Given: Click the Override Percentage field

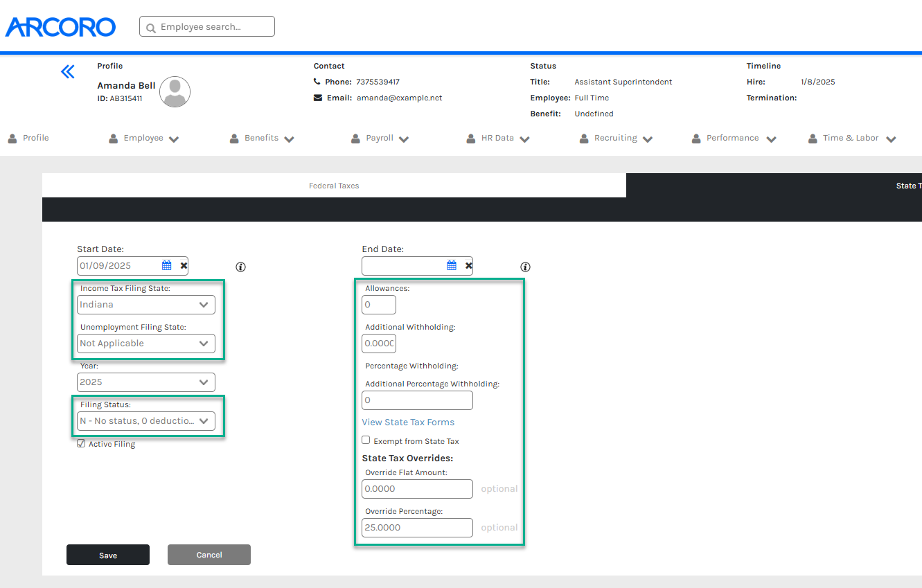Looking at the screenshot, I should point(417,528).
